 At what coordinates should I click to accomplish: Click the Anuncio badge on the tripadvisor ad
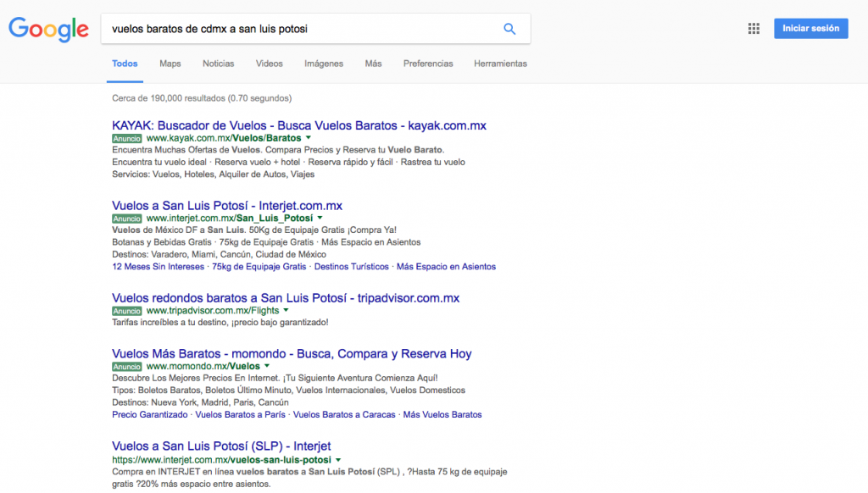pyautogui.click(x=127, y=311)
